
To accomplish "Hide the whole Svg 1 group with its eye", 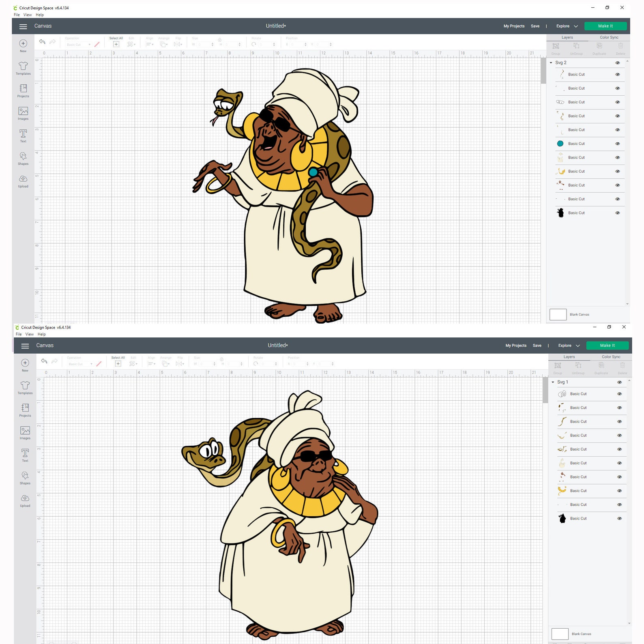I will coord(620,382).
